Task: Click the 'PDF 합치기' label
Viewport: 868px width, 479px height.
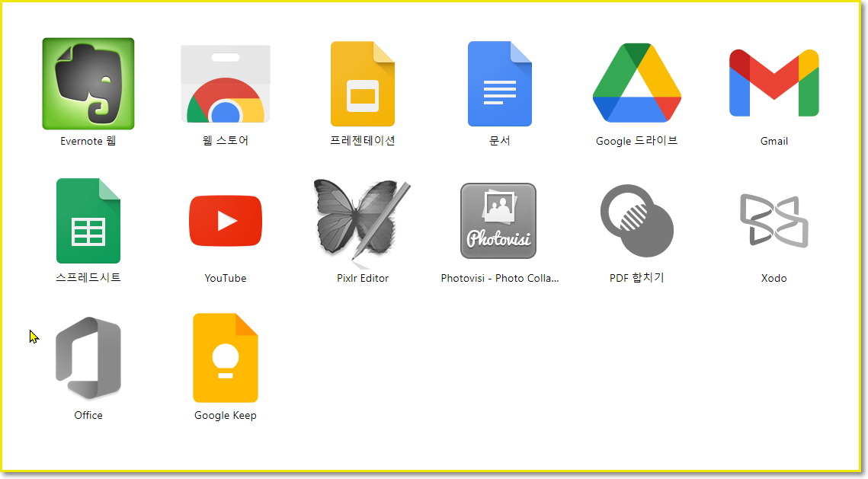Action: (636, 278)
